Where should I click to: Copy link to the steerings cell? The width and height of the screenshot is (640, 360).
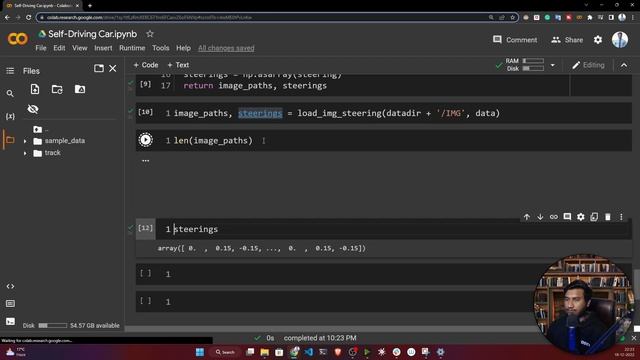(x=553, y=217)
